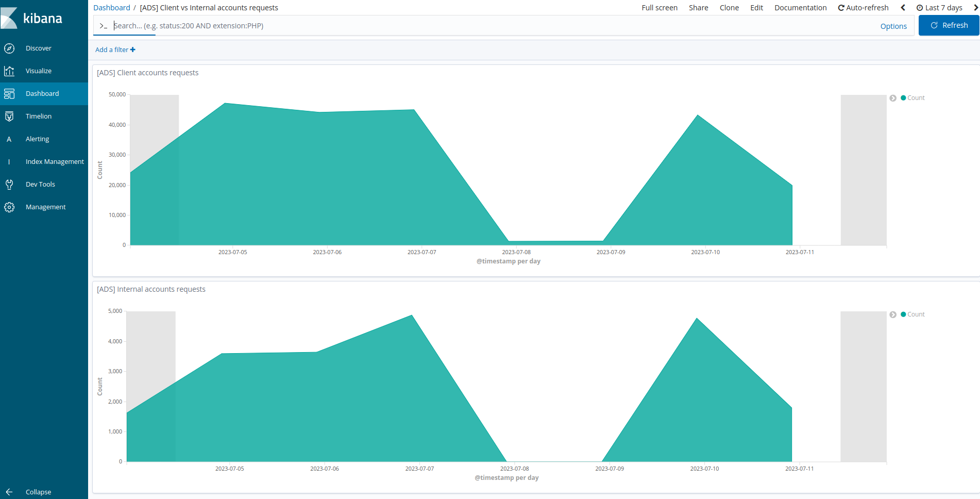Select Visualize in the sidebar
The image size is (980, 499).
coord(39,71)
